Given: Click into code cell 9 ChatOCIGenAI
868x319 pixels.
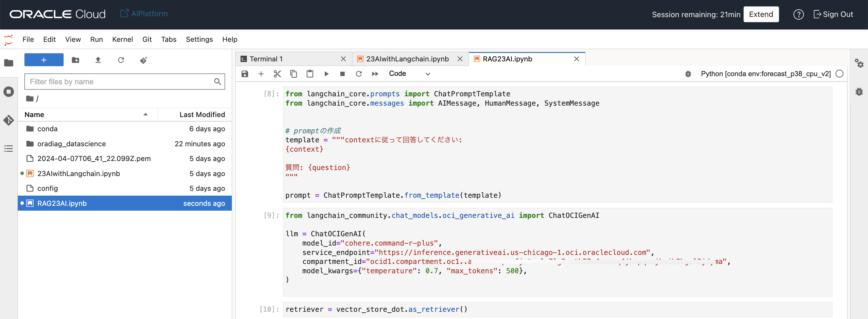Looking at the screenshot, I should point(558,252).
